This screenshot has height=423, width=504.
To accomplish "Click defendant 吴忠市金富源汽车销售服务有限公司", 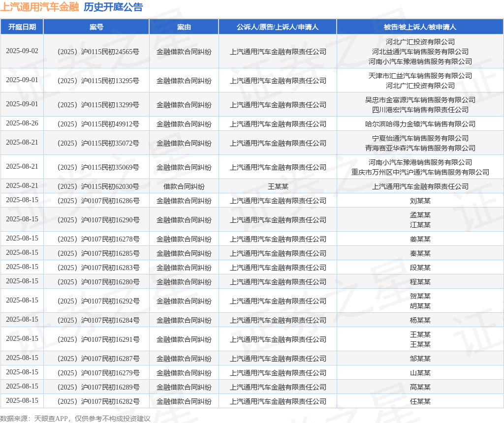I will [x=420, y=100].
